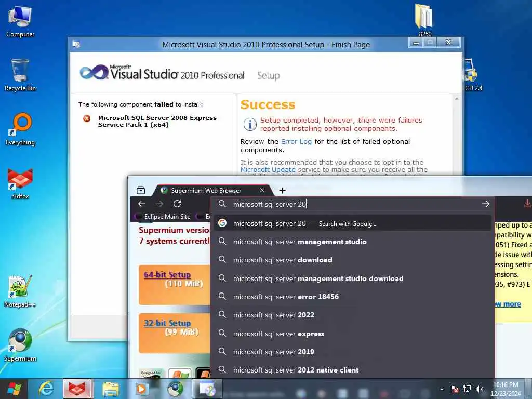Click the Visual Studio setup title bar icon
This screenshot has width=532, height=399.
coord(76,44)
